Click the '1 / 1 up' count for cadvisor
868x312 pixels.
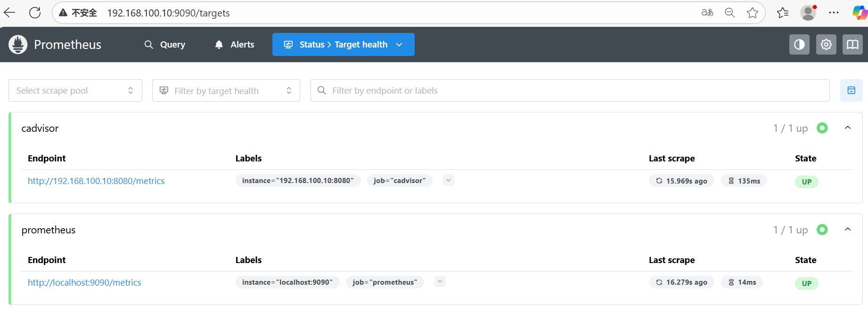click(790, 128)
